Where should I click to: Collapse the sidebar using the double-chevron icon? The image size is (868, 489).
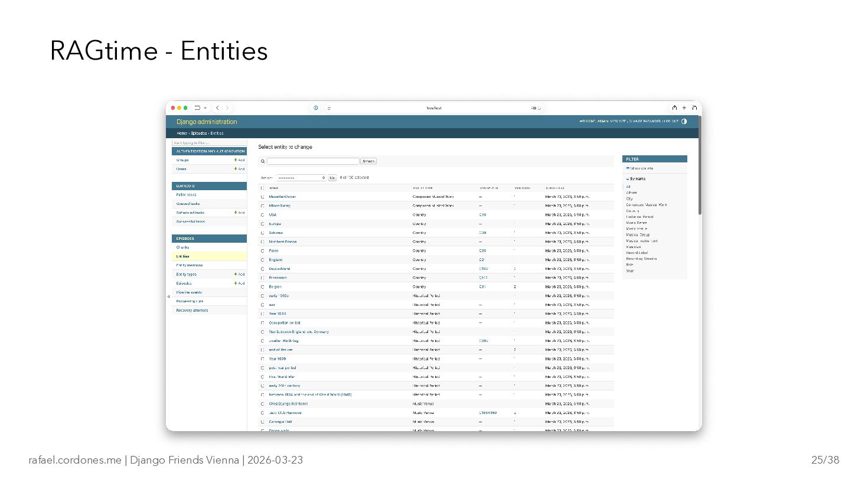(169, 296)
